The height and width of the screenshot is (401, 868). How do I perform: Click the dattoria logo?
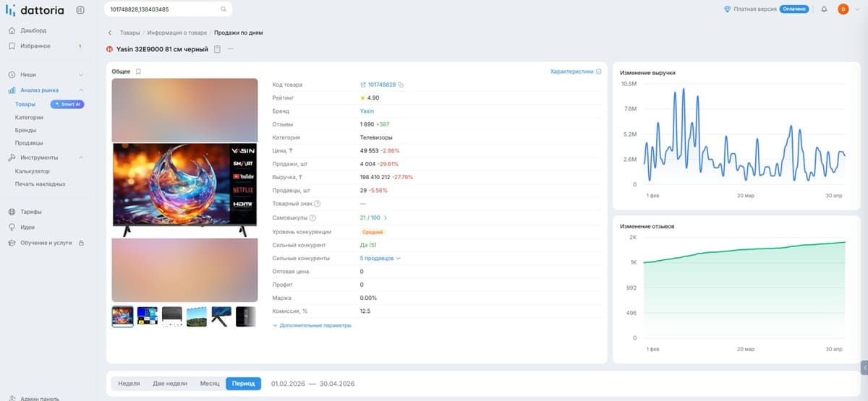tap(35, 9)
